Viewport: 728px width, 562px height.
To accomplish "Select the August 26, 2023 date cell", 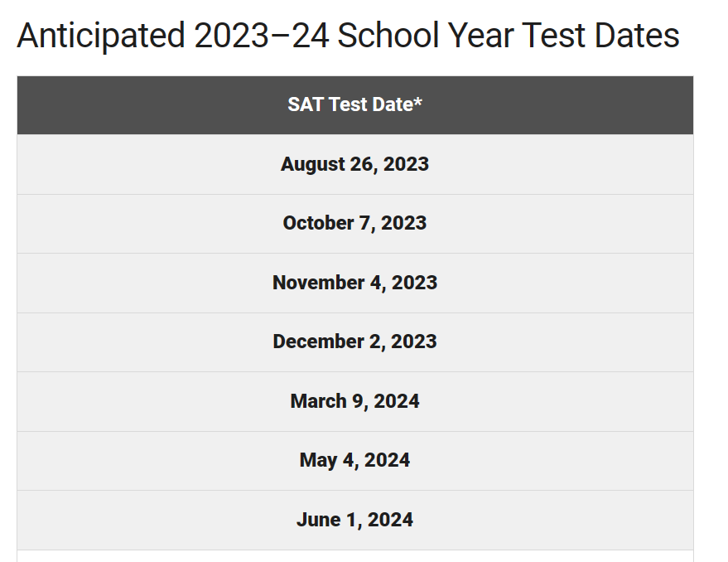I will click(x=355, y=164).
